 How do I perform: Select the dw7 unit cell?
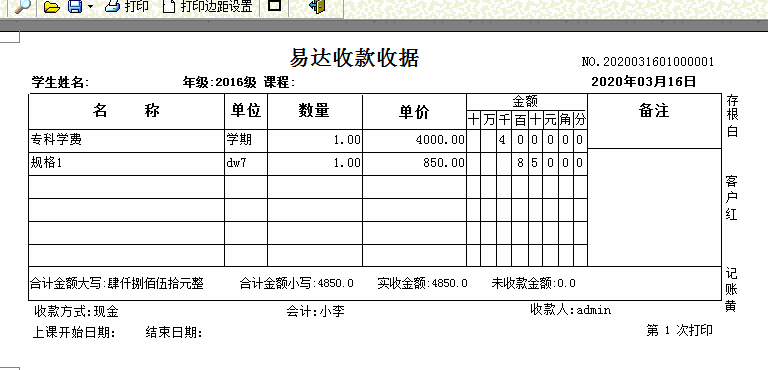pos(246,163)
